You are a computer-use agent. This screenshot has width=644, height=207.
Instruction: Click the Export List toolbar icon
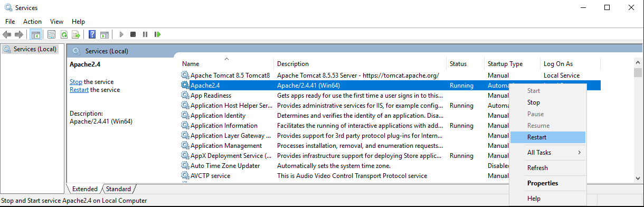tap(76, 34)
